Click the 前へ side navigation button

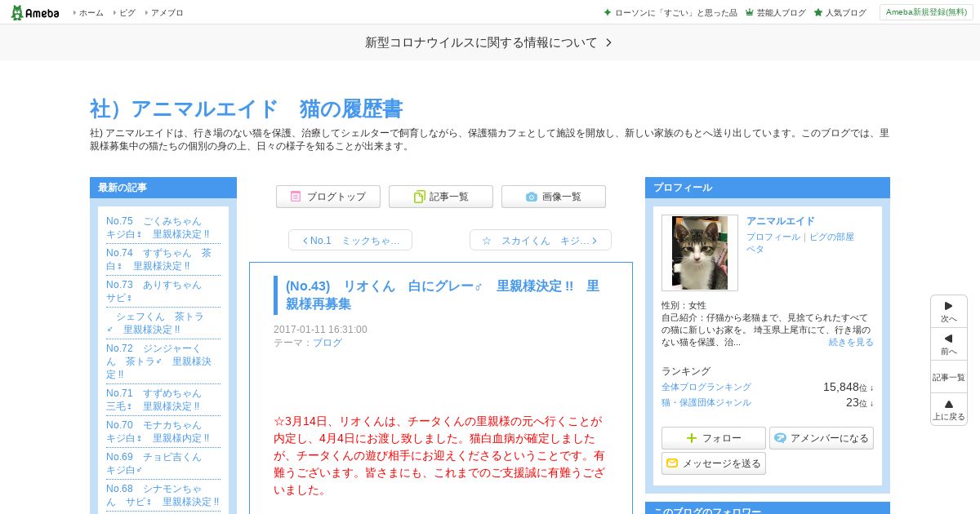click(x=949, y=344)
